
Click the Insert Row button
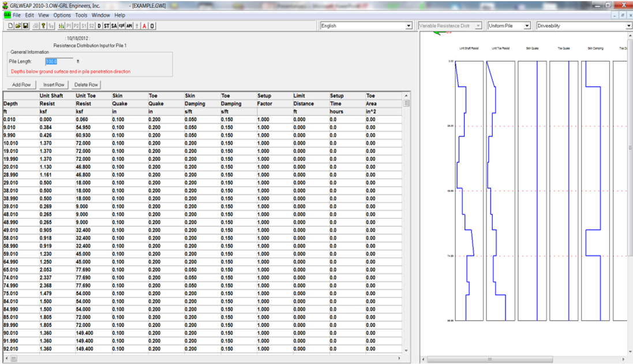[53, 85]
